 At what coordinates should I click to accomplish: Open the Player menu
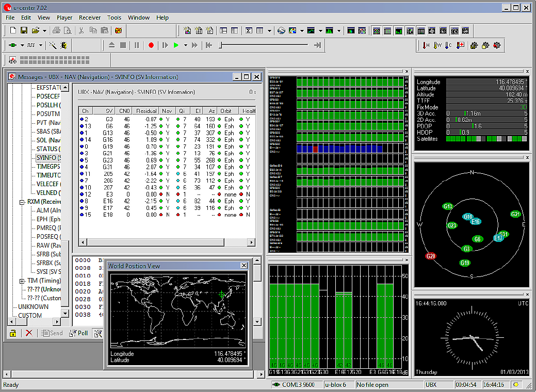[x=64, y=18]
